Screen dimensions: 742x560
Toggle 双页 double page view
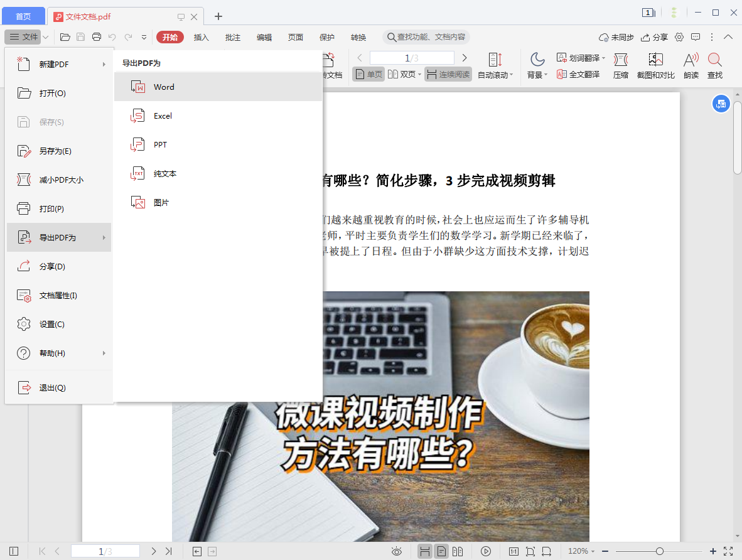404,74
